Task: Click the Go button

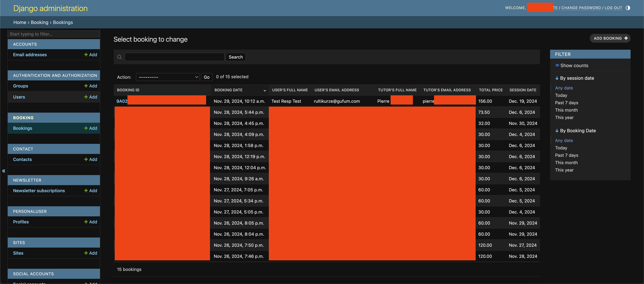Action: tap(206, 77)
